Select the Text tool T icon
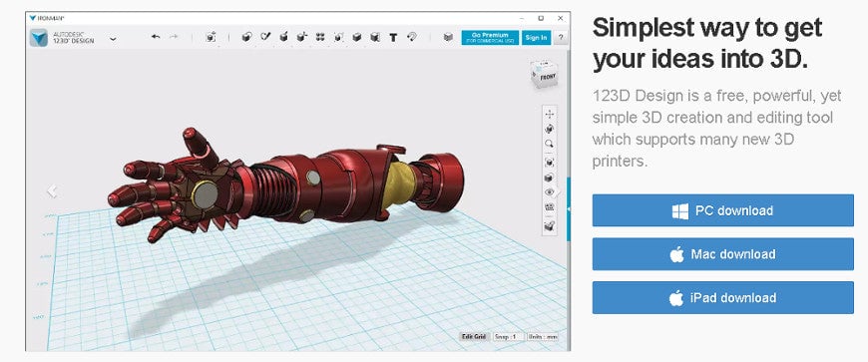 tap(393, 38)
